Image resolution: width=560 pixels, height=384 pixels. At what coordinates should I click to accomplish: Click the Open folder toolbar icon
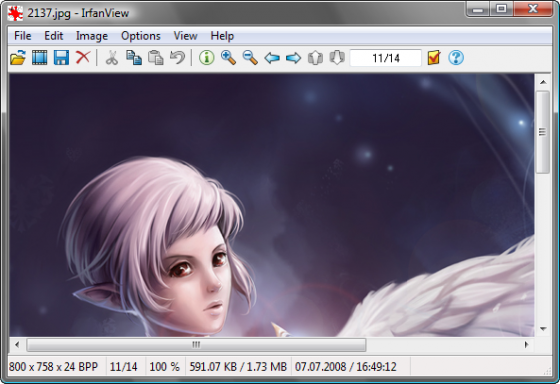[x=18, y=58]
